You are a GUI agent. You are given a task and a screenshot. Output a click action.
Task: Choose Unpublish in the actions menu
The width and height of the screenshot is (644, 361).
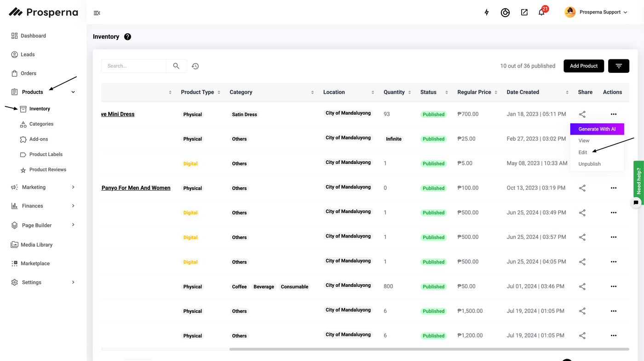pyautogui.click(x=589, y=164)
